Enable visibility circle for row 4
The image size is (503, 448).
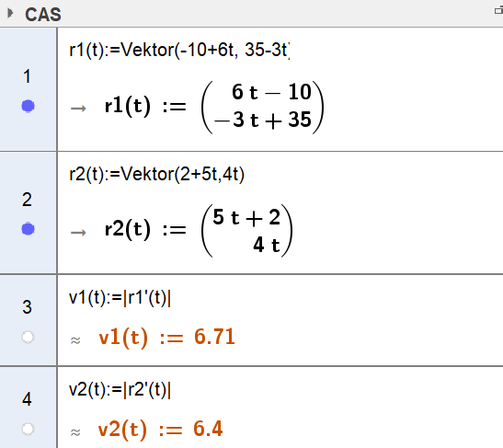pyautogui.click(x=28, y=429)
